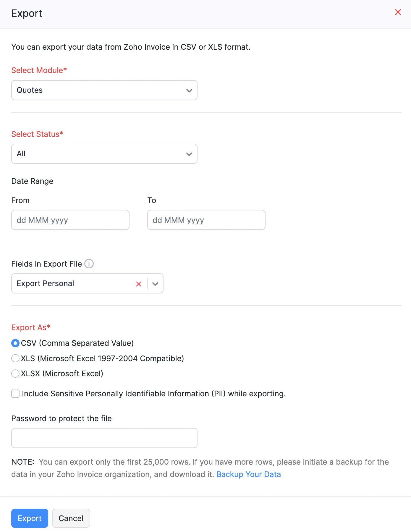This screenshot has height=532, width=411.
Task: Open the Select Status dropdown
Action: point(104,154)
